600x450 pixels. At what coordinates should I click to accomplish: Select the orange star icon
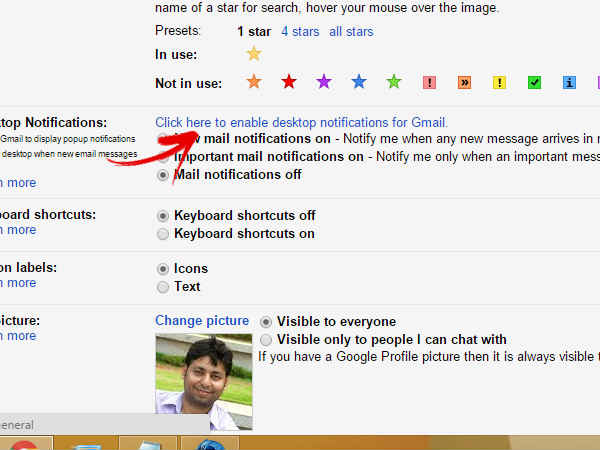coord(254,82)
